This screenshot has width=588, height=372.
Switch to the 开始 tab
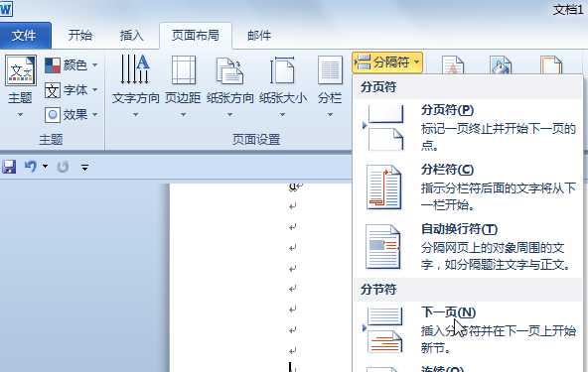[x=79, y=35]
